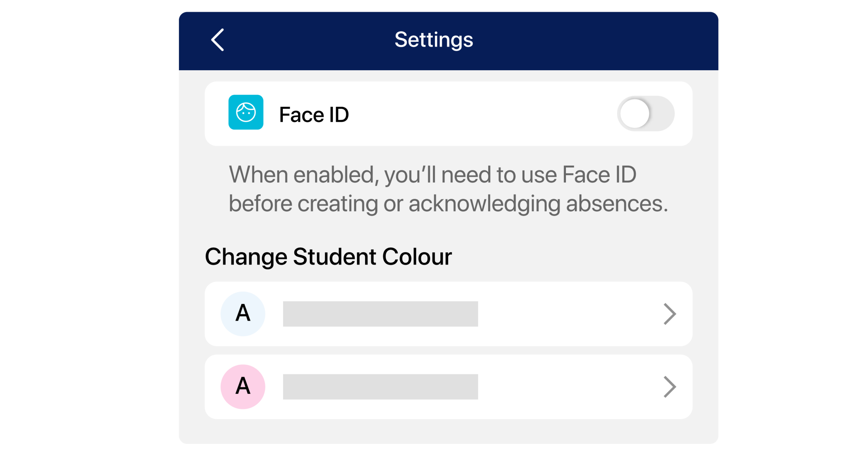This screenshot has height=456, width=868.
Task: Select the first student's redacted name
Action: coord(380,314)
